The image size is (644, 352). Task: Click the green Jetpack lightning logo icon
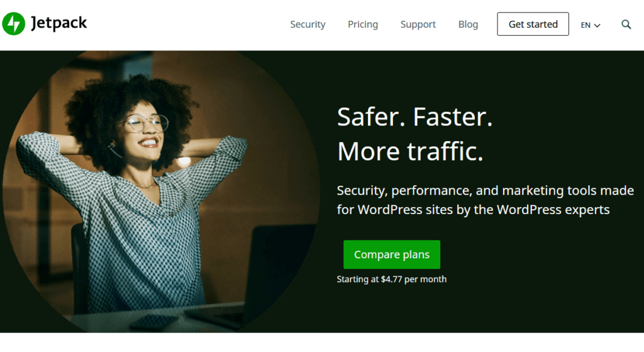click(14, 23)
